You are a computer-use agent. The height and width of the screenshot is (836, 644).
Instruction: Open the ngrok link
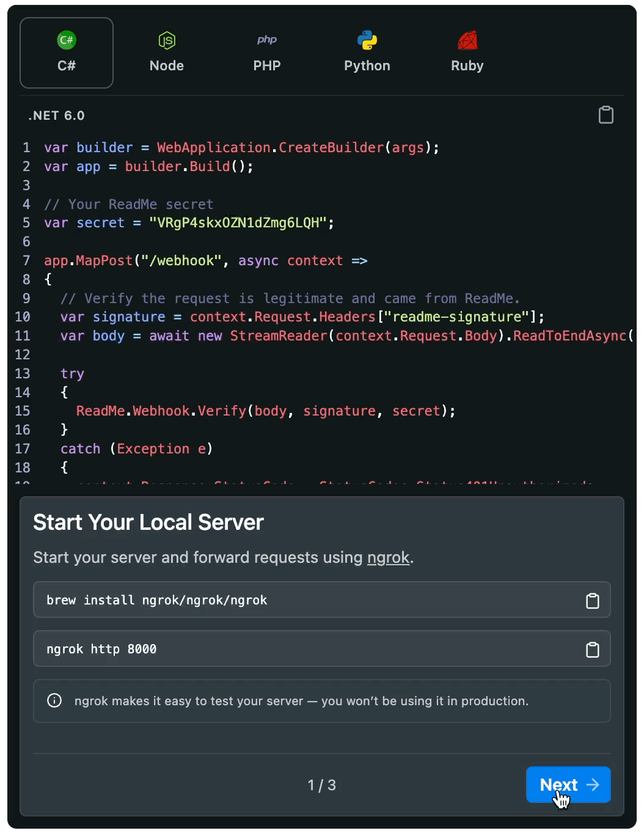pos(388,557)
